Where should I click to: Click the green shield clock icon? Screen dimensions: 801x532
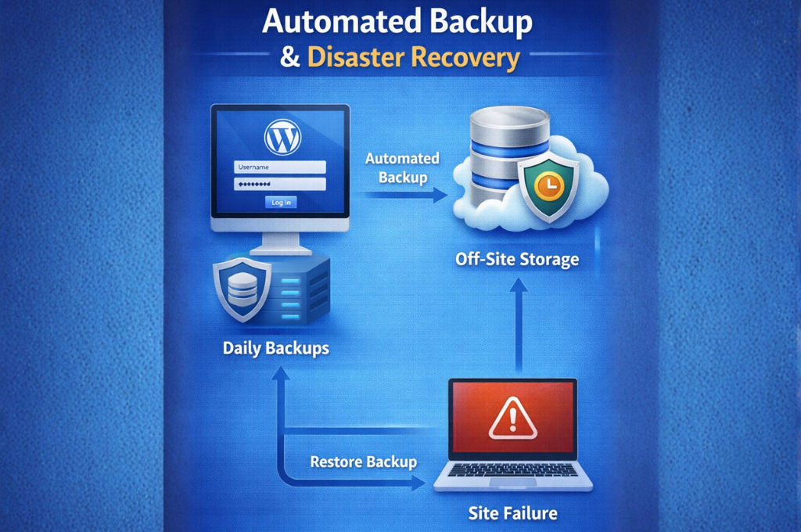(548, 188)
